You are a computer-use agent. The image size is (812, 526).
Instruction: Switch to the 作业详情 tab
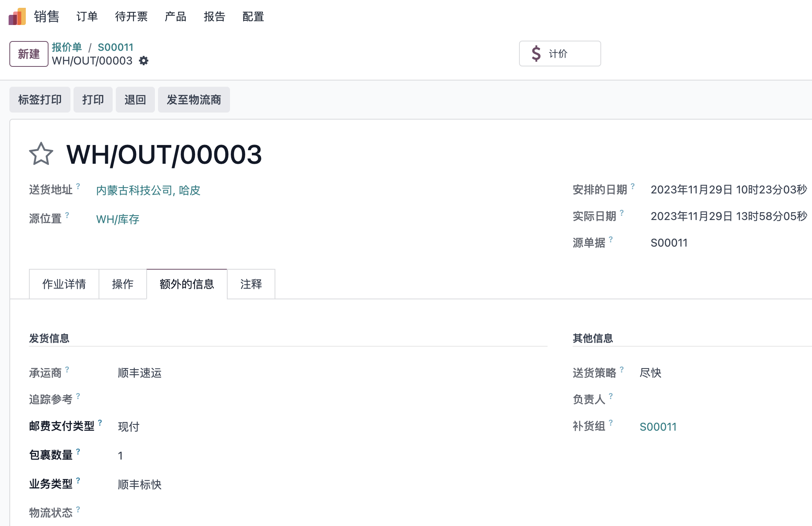(x=64, y=284)
